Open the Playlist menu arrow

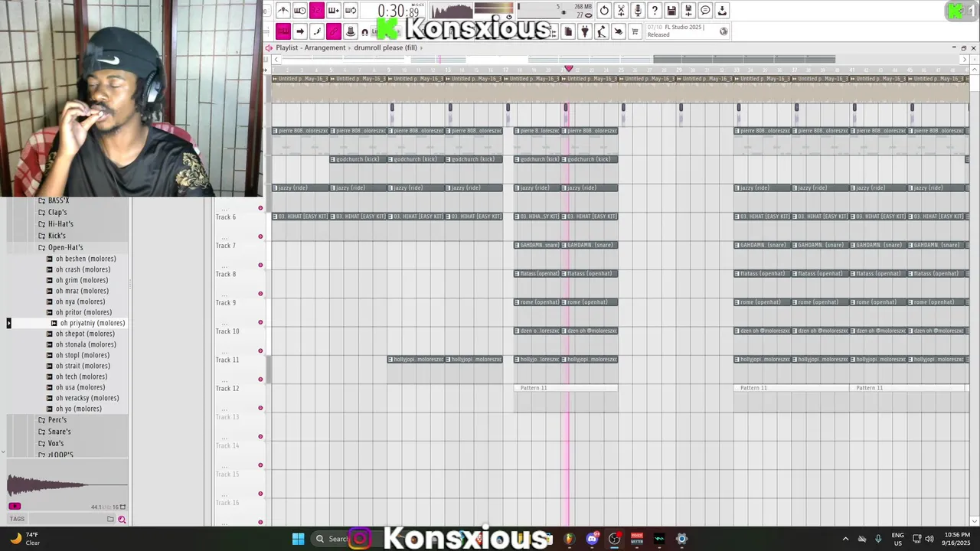click(269, 47)
